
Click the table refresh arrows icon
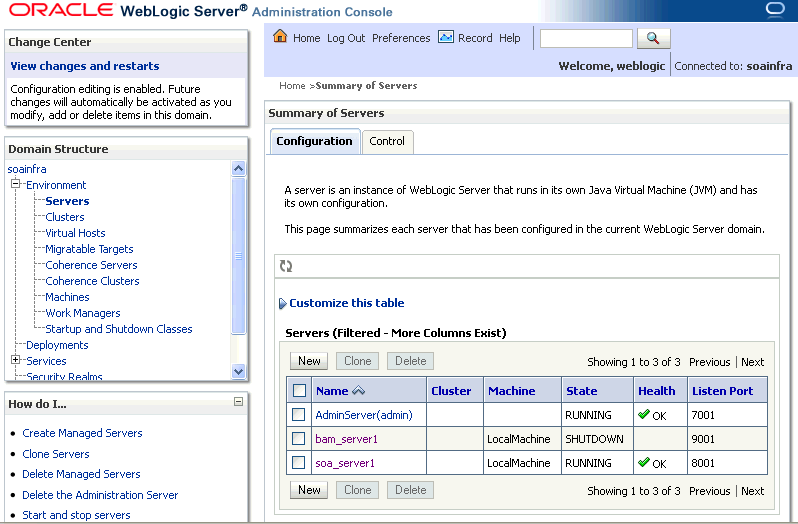286,266
